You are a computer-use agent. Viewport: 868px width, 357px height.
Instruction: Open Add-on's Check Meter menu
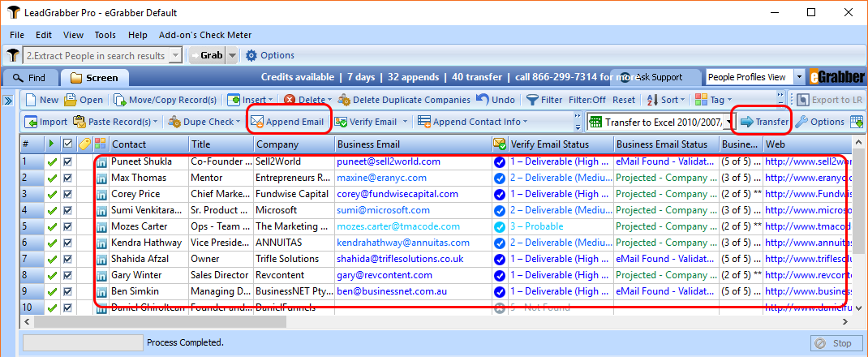tap(205, 35)
